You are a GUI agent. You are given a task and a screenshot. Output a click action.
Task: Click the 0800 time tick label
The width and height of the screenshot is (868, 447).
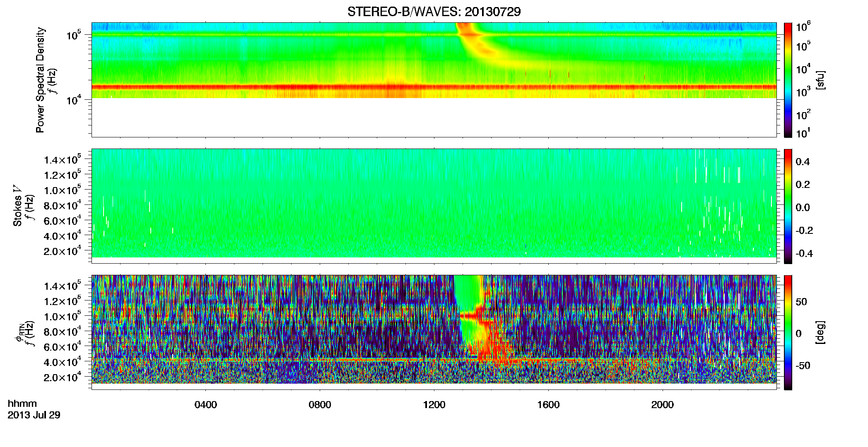320,405
